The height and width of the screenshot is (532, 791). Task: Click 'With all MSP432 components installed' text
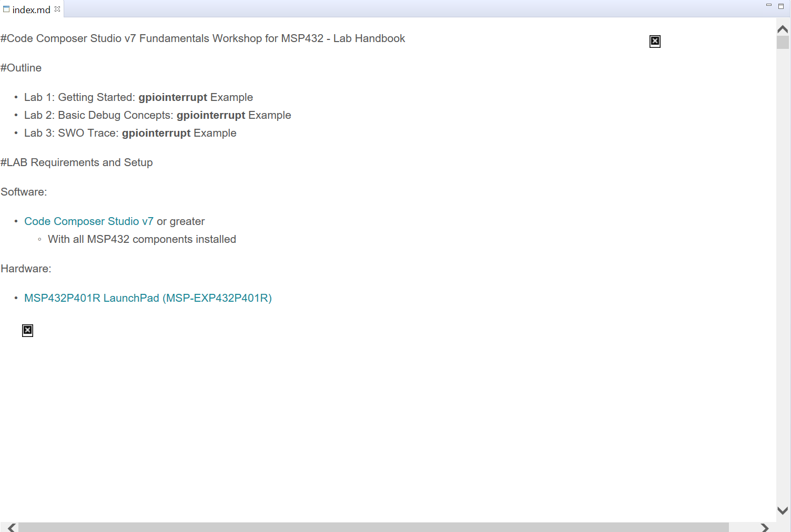(142, 239)
